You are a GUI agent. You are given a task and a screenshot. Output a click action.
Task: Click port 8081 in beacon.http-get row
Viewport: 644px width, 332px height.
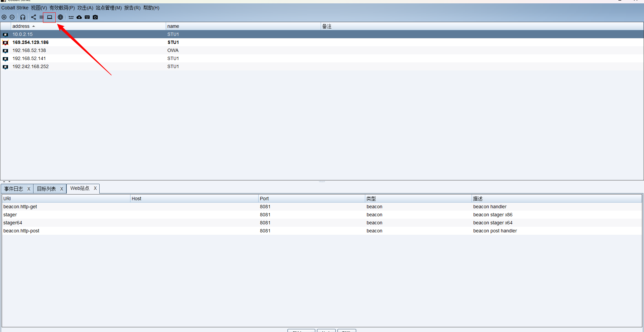tap(265, 207)
